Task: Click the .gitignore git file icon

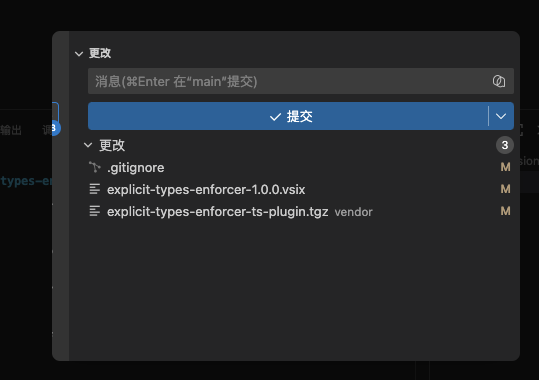Action: (x=95, y=167)
